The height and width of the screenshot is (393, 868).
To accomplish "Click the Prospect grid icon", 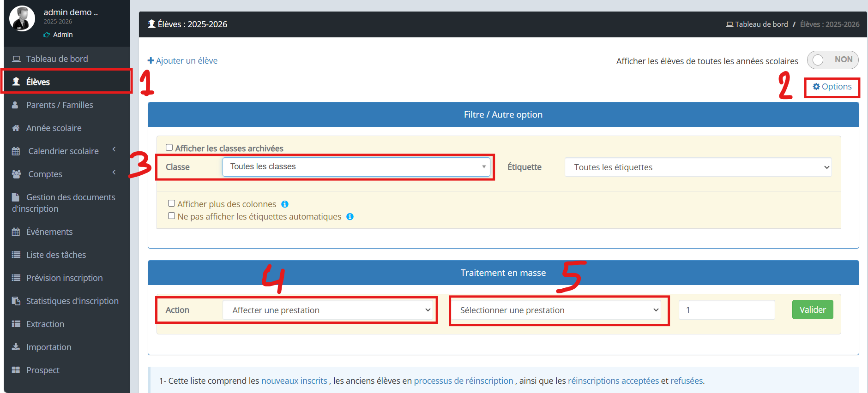I will 16,370.
